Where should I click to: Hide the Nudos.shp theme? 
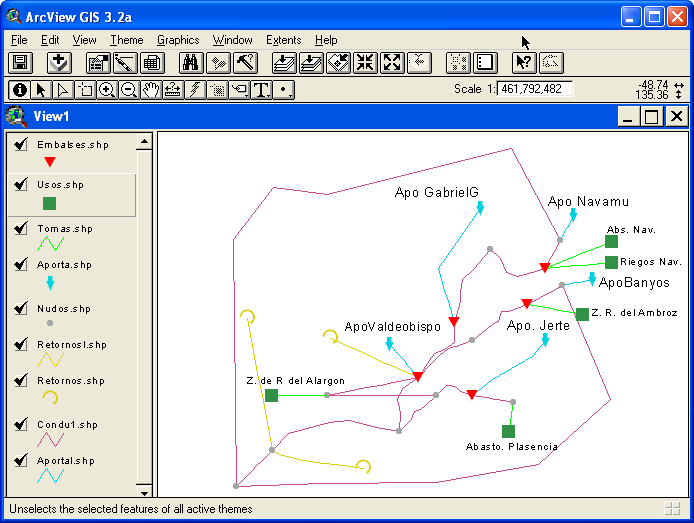click(21, 308)
